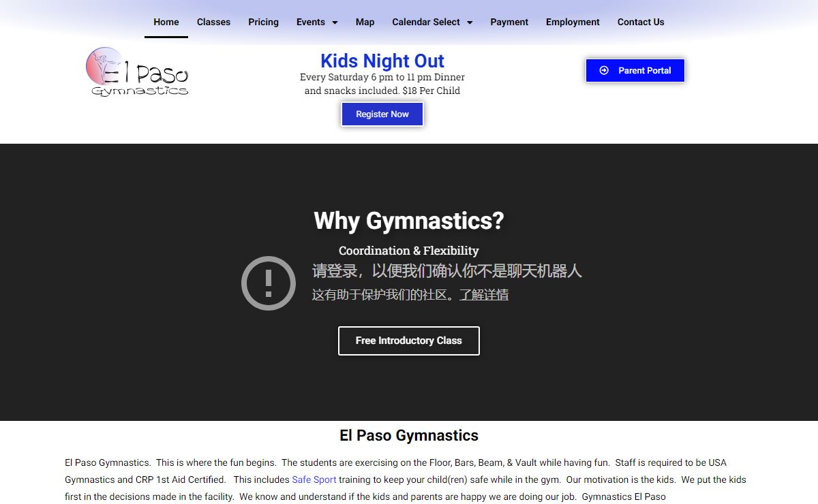Open the Safe Sport link

tap(314, 479)
